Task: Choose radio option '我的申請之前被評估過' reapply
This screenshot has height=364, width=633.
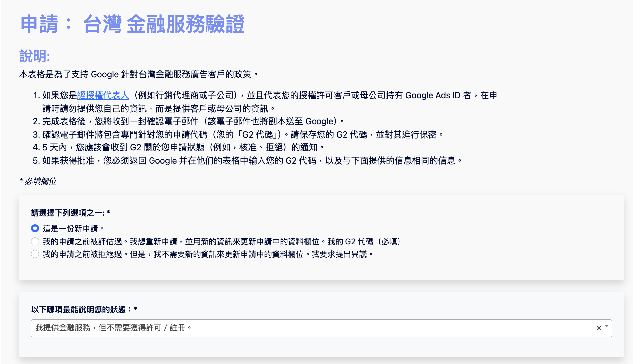Action: coord(35,241)
